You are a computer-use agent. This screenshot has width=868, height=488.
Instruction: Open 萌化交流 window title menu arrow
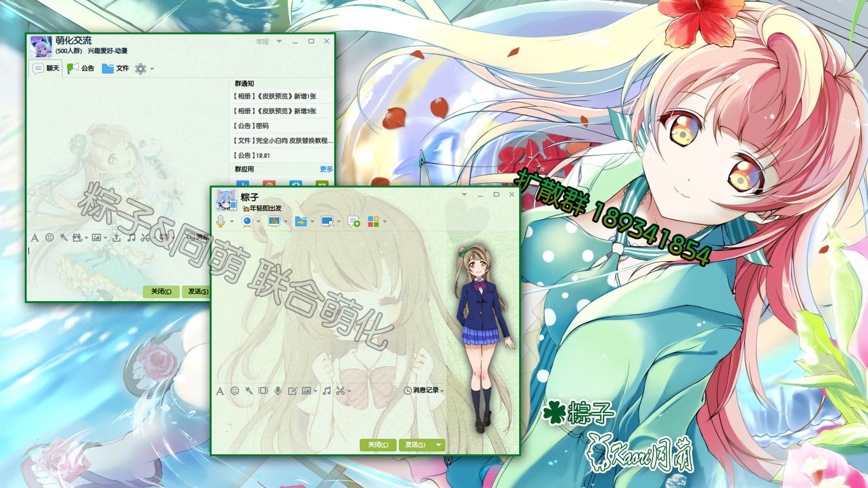279,41
